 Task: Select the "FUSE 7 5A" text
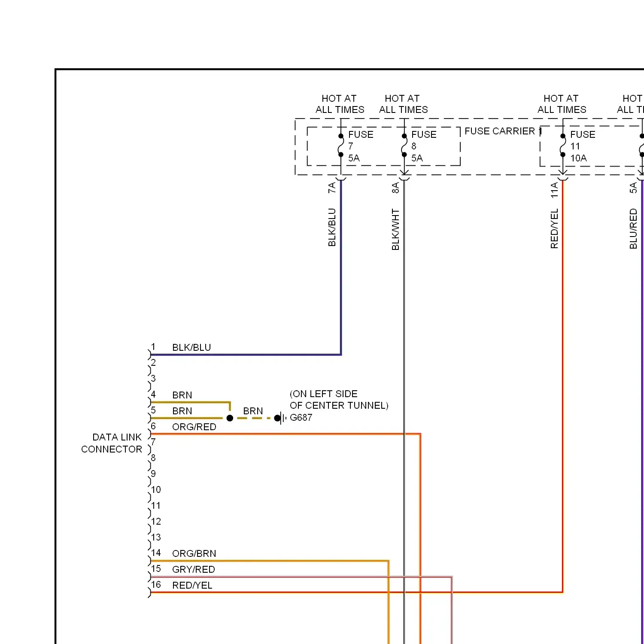[361, 146]
